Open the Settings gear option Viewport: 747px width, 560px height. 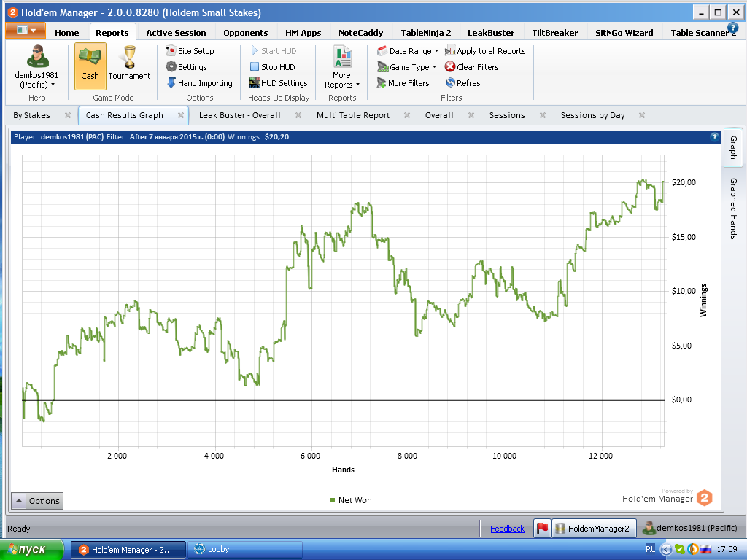(186, 67)
